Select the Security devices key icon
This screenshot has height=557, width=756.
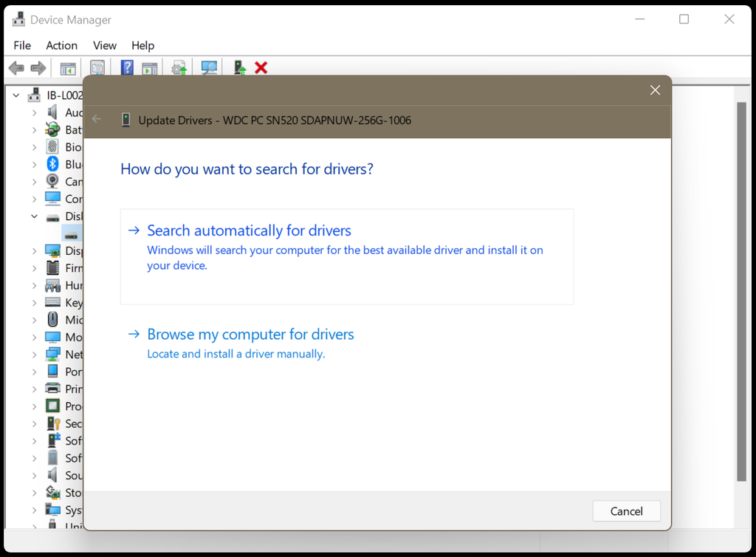click(x=52, y=423)
